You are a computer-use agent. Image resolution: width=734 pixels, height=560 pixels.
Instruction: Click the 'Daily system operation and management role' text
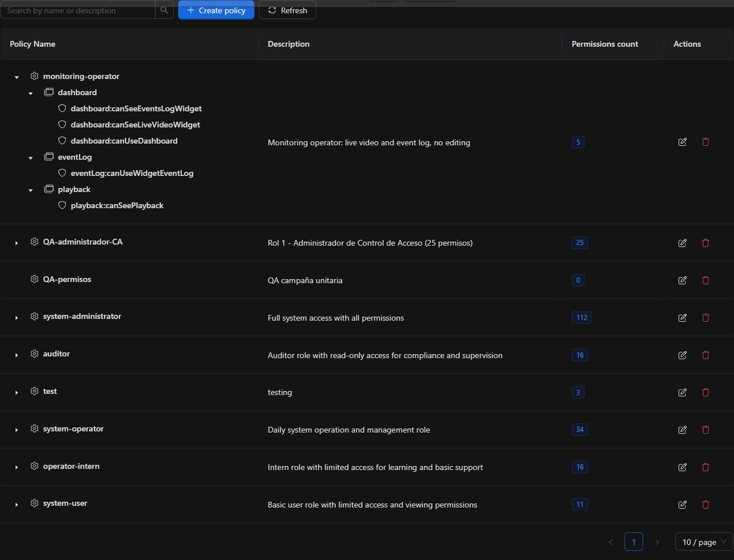[x=349, y=430]
